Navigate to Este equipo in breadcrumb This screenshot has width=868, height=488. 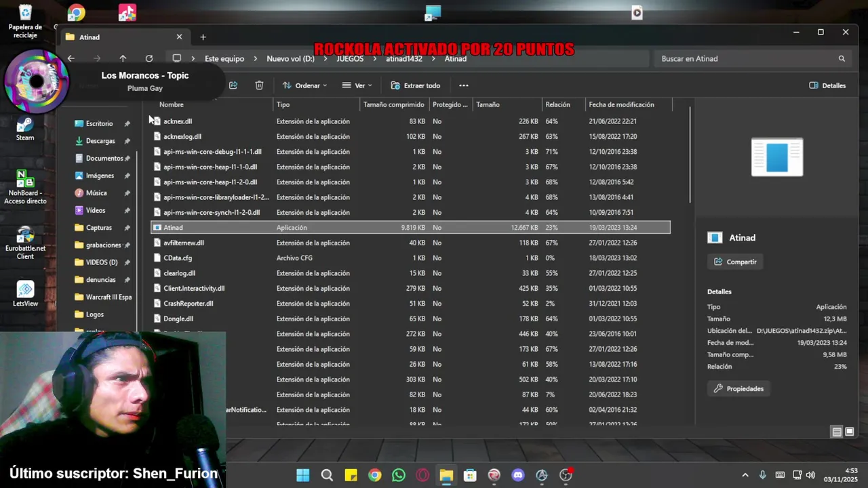[x=224, y=58]
